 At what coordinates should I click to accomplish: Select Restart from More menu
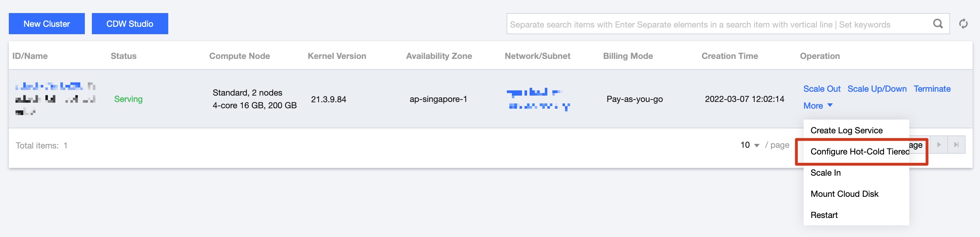coord(824,215)
